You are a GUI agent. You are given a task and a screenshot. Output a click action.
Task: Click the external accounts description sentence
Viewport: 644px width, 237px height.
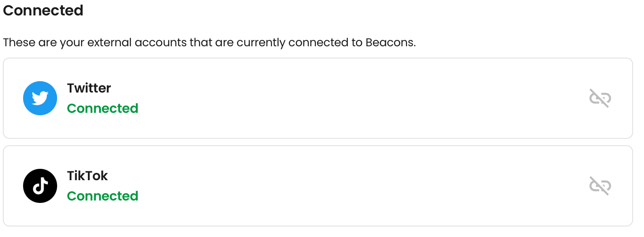tap(209, 43)
